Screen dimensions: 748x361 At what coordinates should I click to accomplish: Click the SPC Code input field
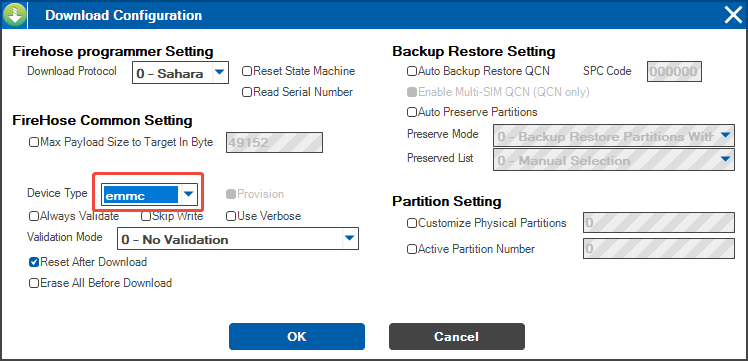(674, 72)
